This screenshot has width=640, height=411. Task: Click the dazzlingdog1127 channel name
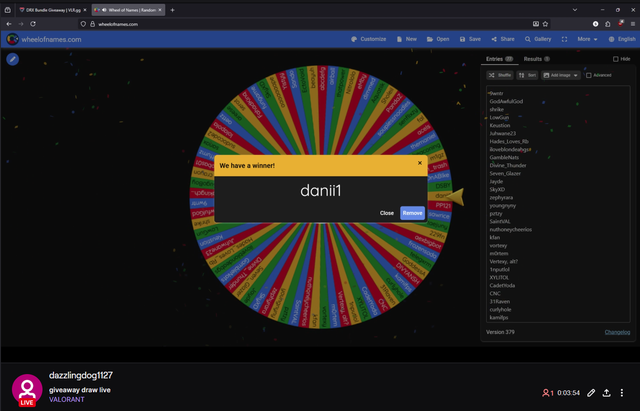tap(81, 375)
